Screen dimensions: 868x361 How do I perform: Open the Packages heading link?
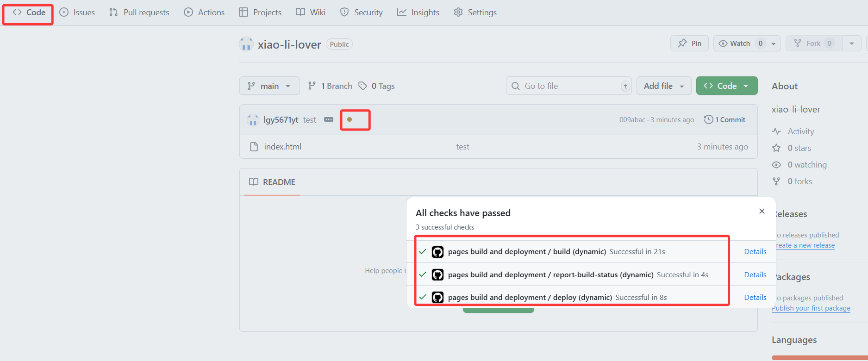tap(793, 277)
